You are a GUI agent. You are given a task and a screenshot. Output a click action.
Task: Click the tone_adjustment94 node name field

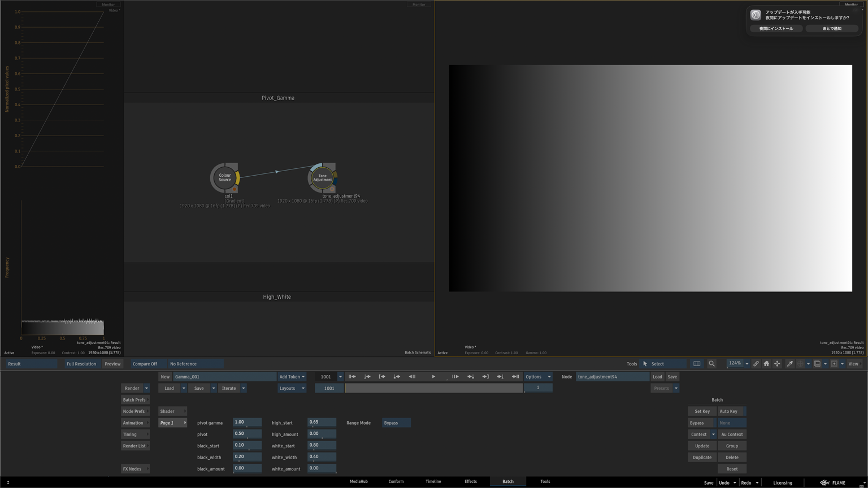(x=613, y=377)
